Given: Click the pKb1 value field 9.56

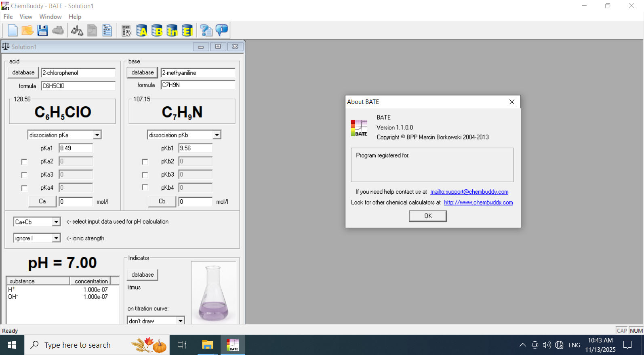Looking at the screenshot, I should coord(196,148).
